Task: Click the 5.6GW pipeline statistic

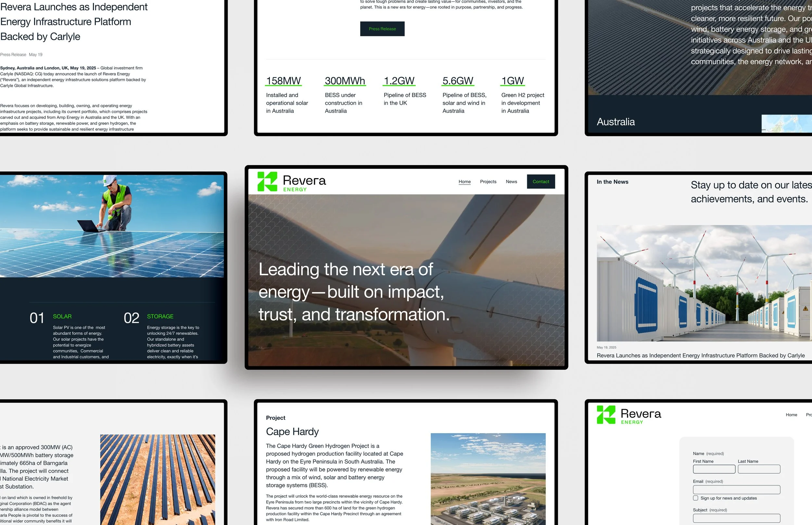Action: click(458, 81)
